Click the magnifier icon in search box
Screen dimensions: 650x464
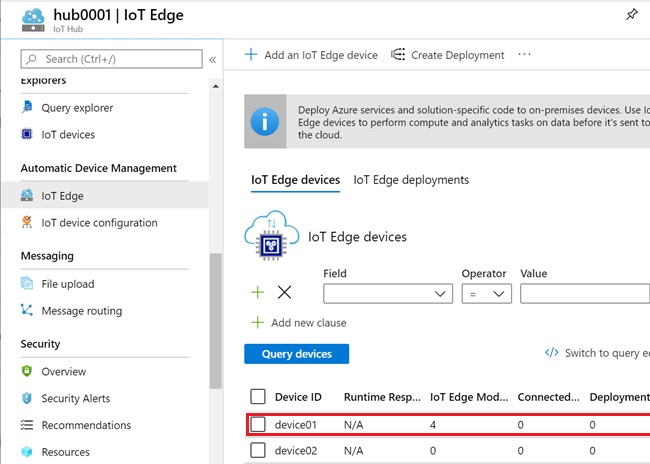(31, 59)
